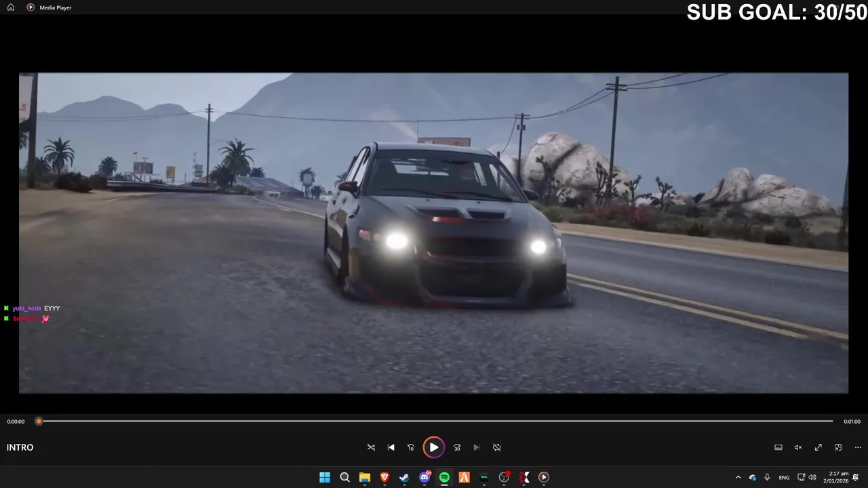The width and height of the screenshot is (868, 488).
Task: Open taskbar Search
Action: tap(344, 477)
